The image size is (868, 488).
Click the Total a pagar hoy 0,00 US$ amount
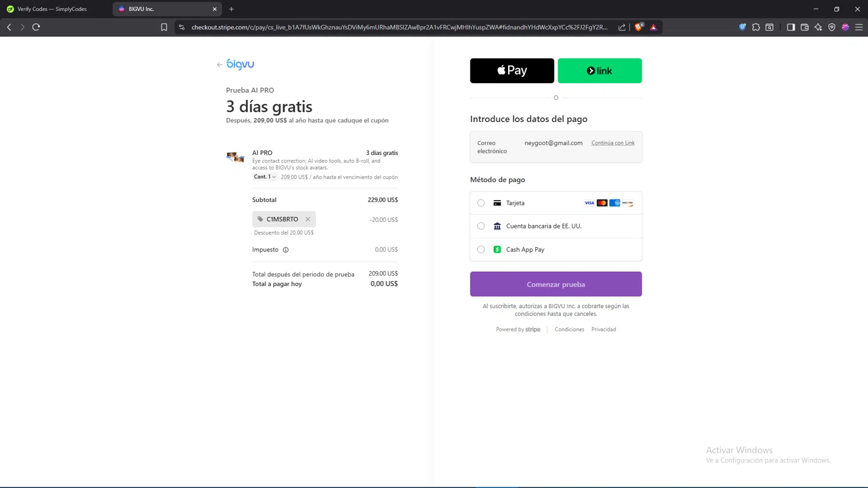point(384,284)
